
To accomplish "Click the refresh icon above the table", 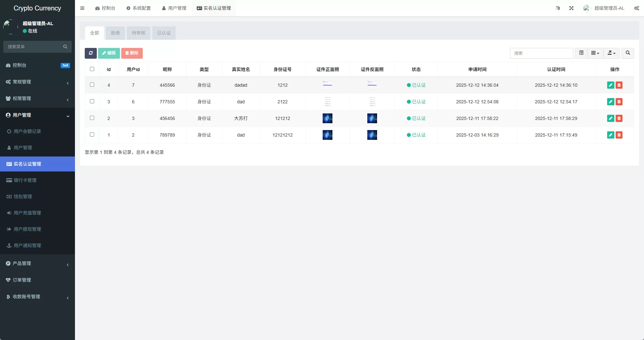I will 91,53.
